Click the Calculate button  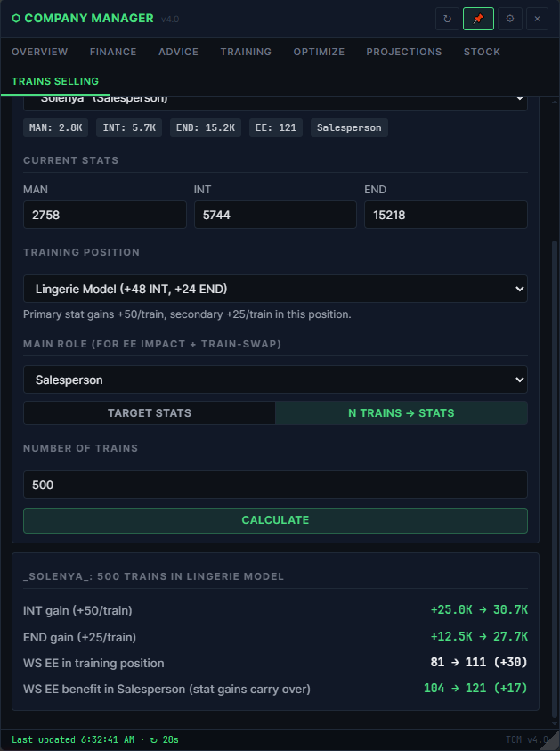click(275, 520)
